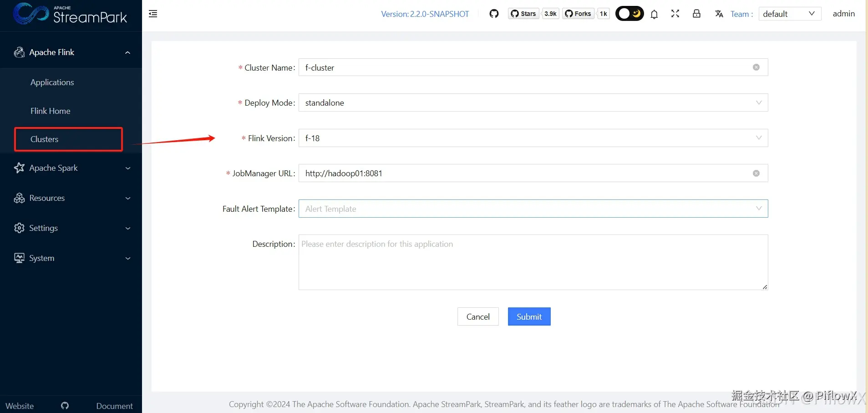Open the Document footer link
868x413 pixels.
tap(114, 406)
